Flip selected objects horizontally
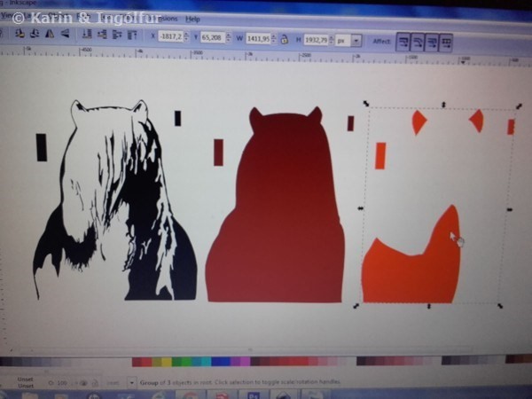532x399 pixels. tap(50, 34)
